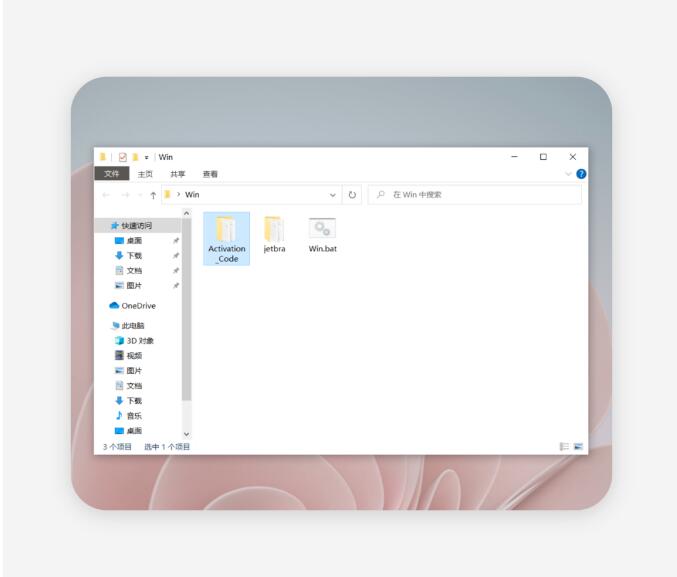Select the 查看 ribbon tab
Viewport: 677px width, 577px height.
210,174
